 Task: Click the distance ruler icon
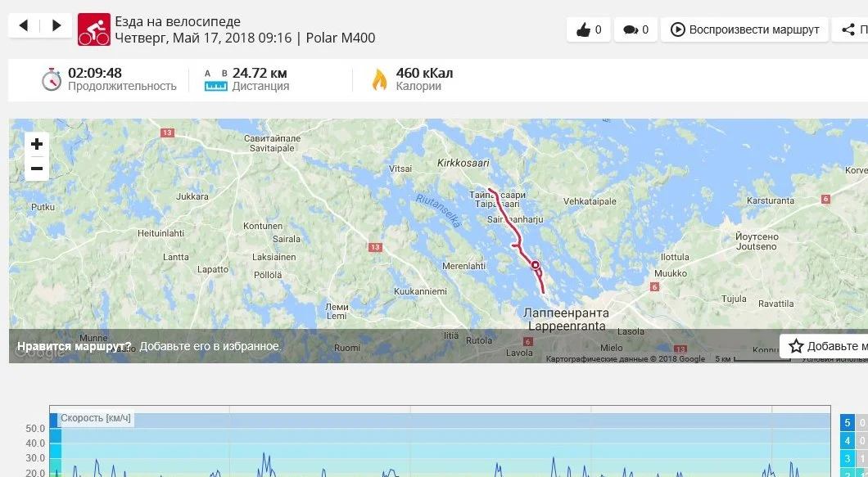point(216,81)
